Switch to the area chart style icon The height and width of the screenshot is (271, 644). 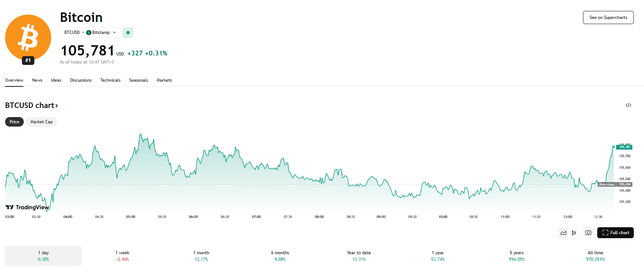click(x=564, y=233)
